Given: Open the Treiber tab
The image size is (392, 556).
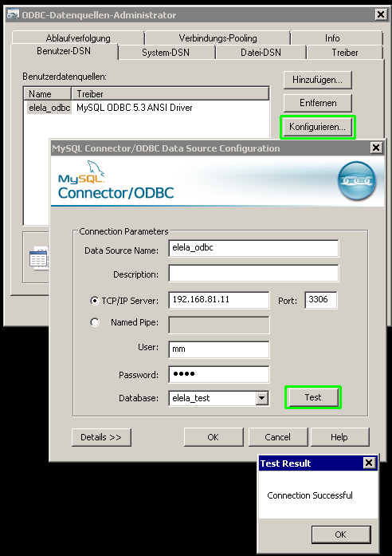Looking at the screenshot, I should [344, 53].
